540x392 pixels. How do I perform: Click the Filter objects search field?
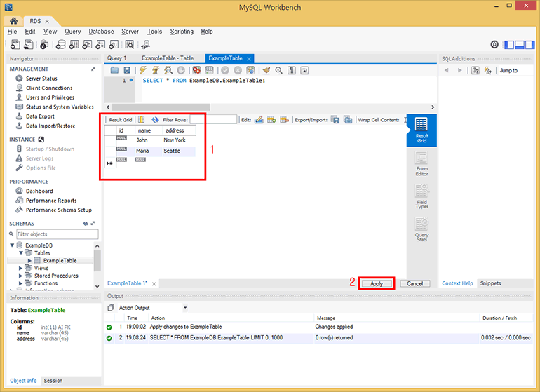[56, 234]
